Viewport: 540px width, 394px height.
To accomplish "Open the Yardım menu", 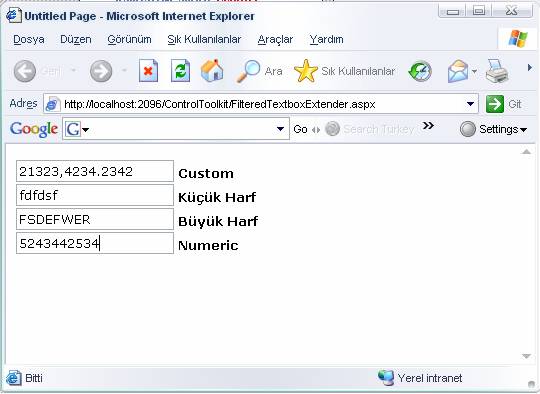I will tap(326, 39).
